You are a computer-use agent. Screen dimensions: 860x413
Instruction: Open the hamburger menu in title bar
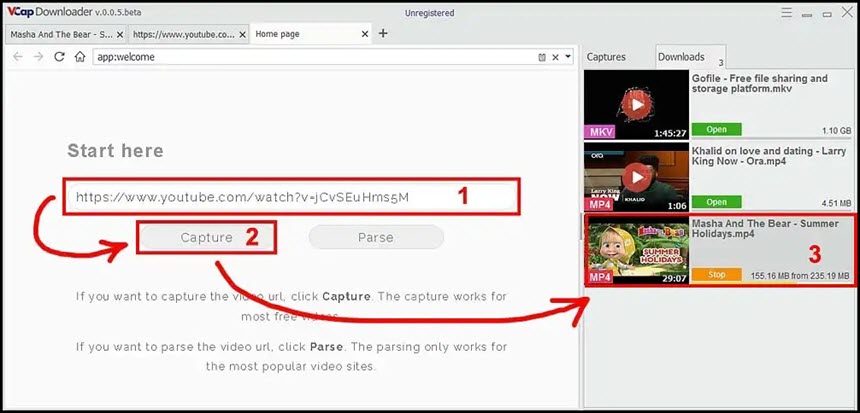(x=787, y=13)
